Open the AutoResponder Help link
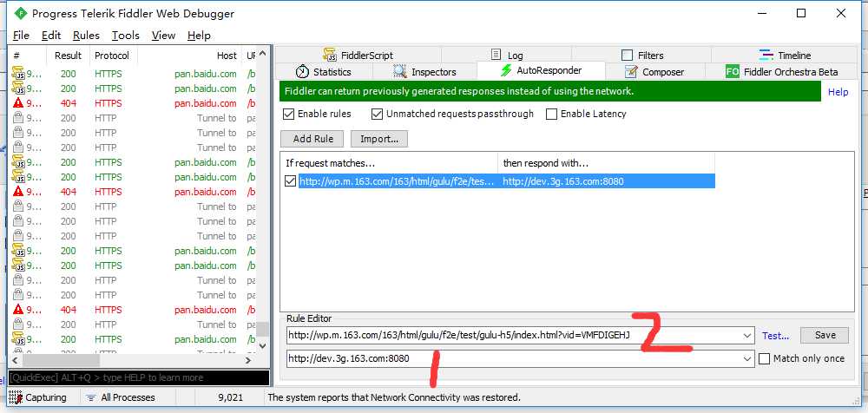Image resolution: width=868 pixels, height=413 pixels. pos(838,92)
